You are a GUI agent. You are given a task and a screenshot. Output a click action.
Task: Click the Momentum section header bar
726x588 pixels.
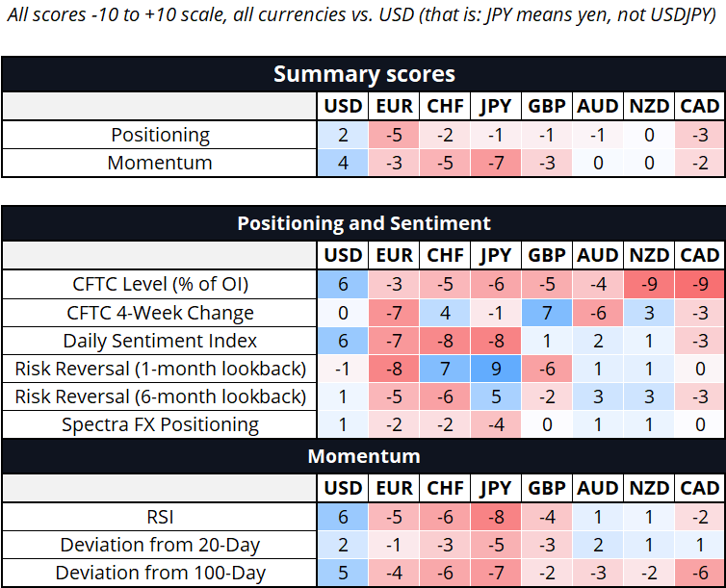[x=363, y=456]
